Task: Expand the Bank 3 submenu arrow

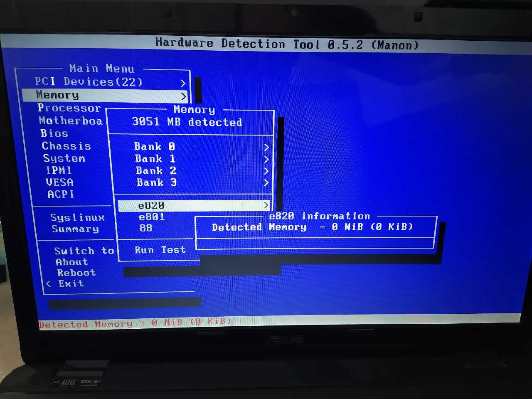Action: 266,182
